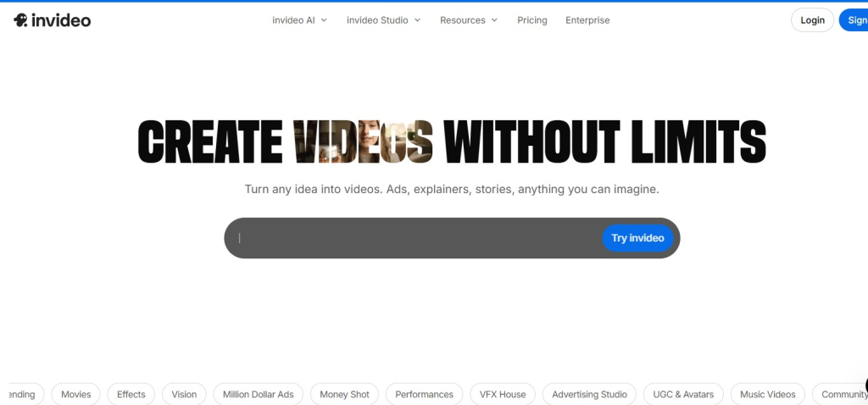868x405 pixels.
Task: Click the invideo logo icon
Action: pos(20,20)
